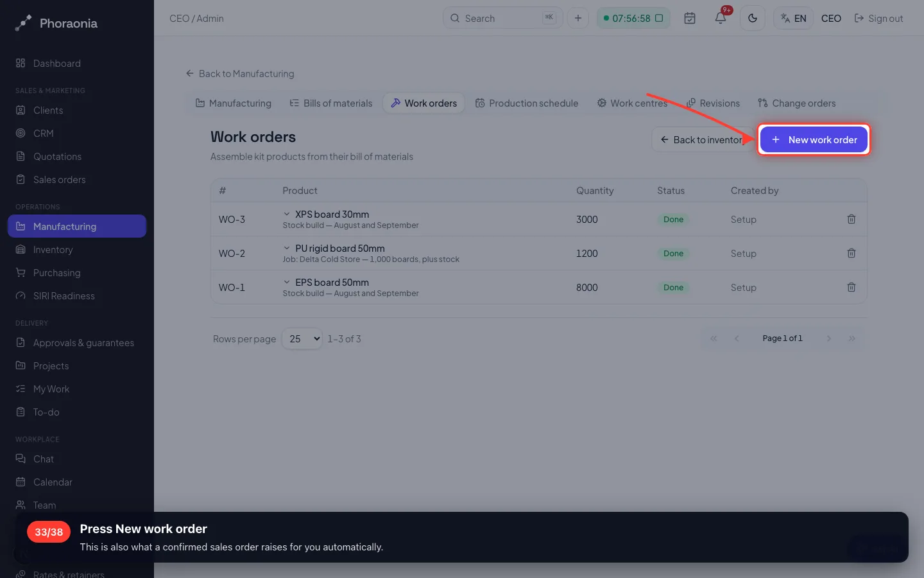Click the WO-3 order number
Image resolution: width=924 pixels, height=578 pixels.
[x=232, y=220]
